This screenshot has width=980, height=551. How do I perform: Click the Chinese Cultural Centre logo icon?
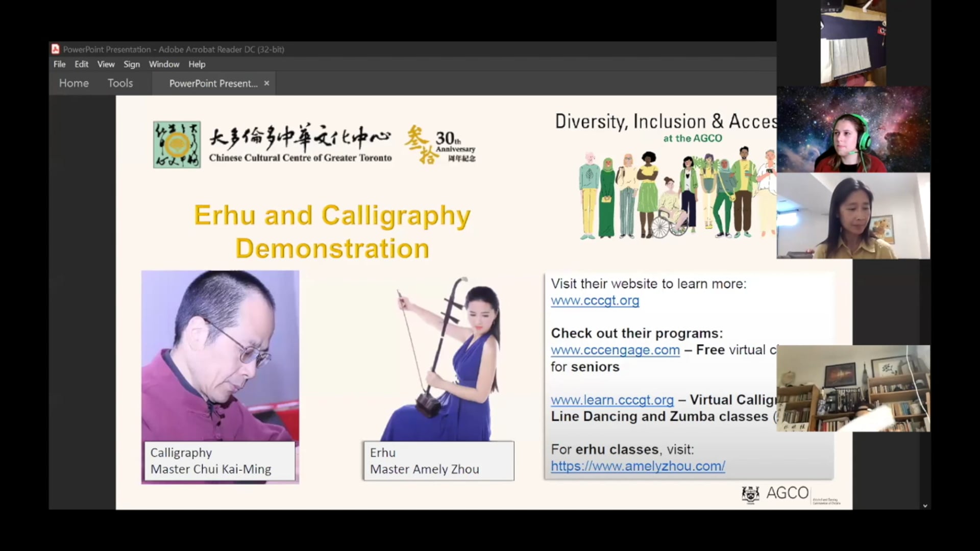pyautogui.click(x=177, y=144)
